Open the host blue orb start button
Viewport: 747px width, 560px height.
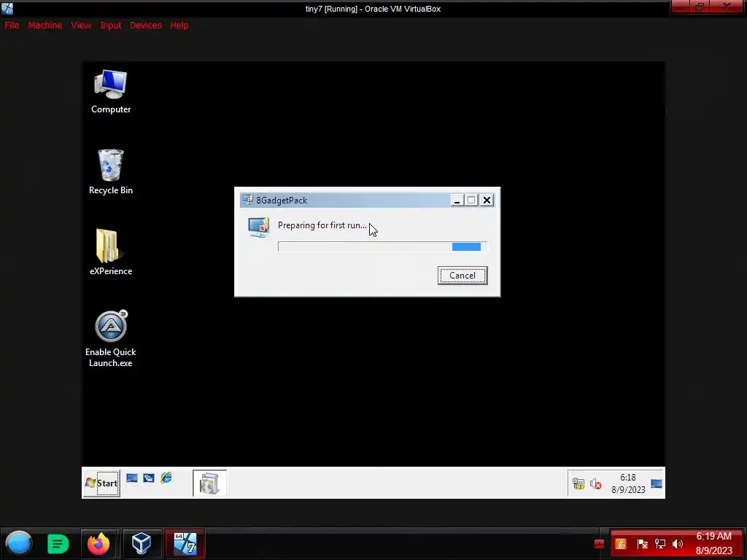(x=19, y=543)
